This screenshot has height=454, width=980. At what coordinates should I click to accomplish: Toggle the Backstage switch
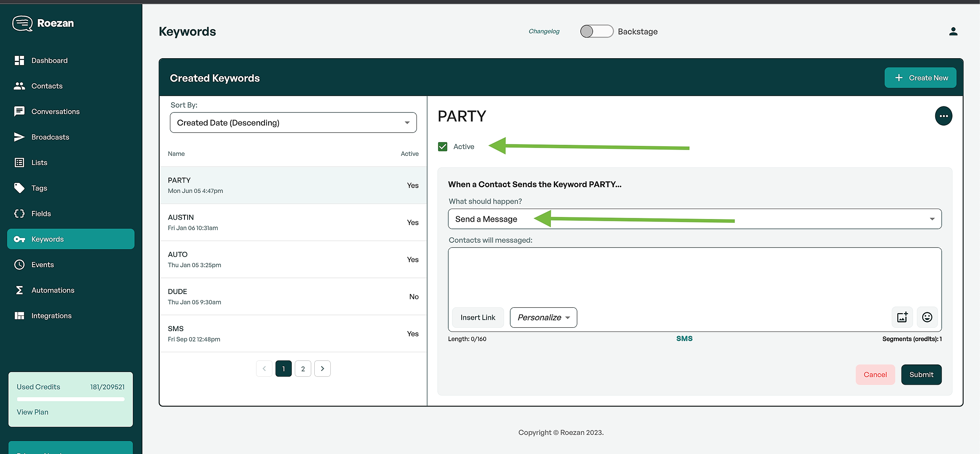[x=596, y=31]
